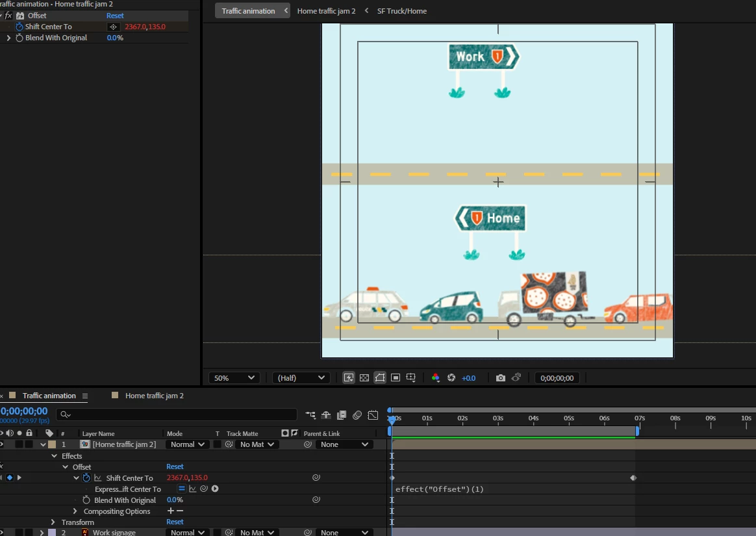Image resolution: width=756 pixels, height=536 pixels.
Task: Toggle solo switch on Work signage layer
Action: click(19, 532)
